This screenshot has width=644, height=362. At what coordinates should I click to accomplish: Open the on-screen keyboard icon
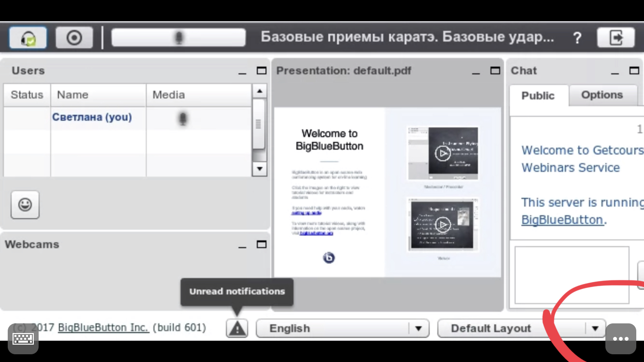tap(23, 339)
